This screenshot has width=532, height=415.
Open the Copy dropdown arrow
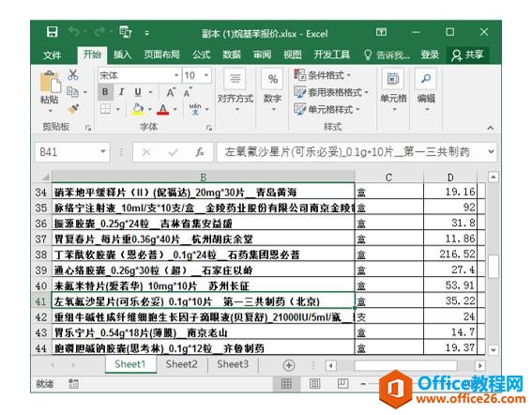85,92
